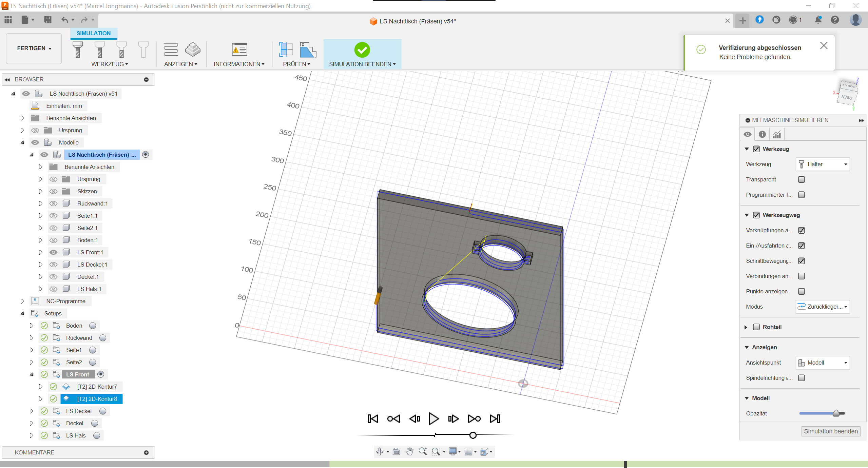Close the Verifizierung abgeschlossen notification
Image resolution: width=868 pixels, height=468 pixels.
(x=824, y=45)
